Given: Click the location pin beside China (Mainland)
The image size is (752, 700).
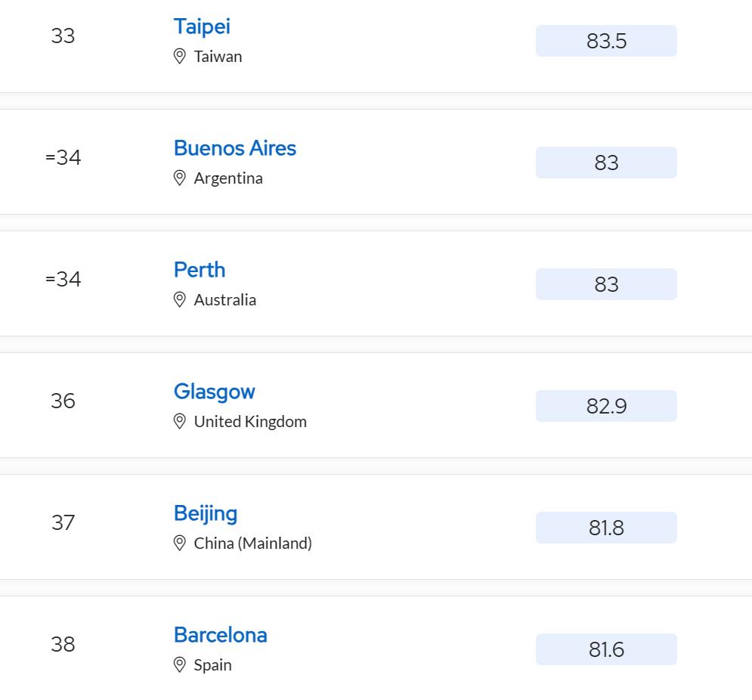Looking at the screenshot, I should pos(180,544).
